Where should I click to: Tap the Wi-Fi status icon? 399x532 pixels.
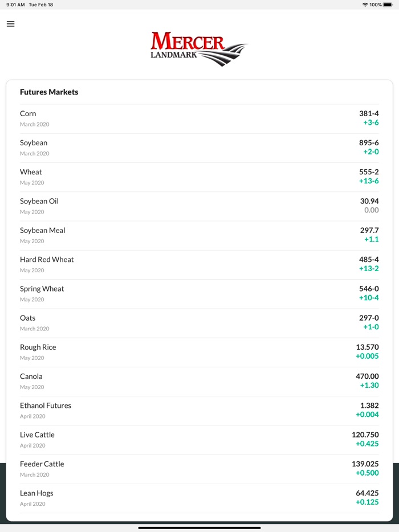[x=365, y=5]
